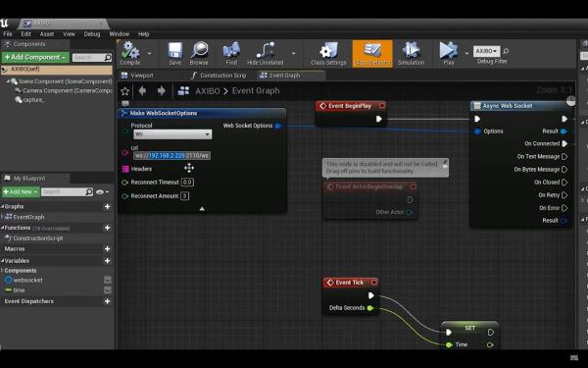Add a new function with plus icon
The image size is (588, 368).
coord(107,228)
